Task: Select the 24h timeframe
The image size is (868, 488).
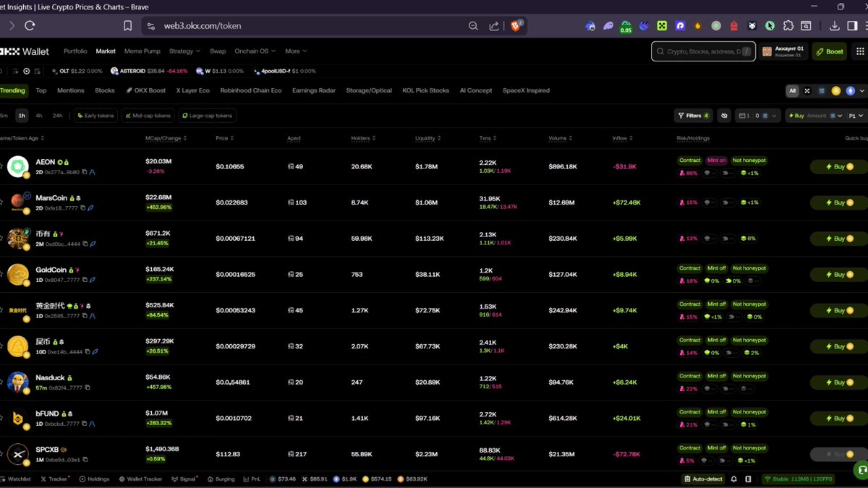Action: point(57,116)
